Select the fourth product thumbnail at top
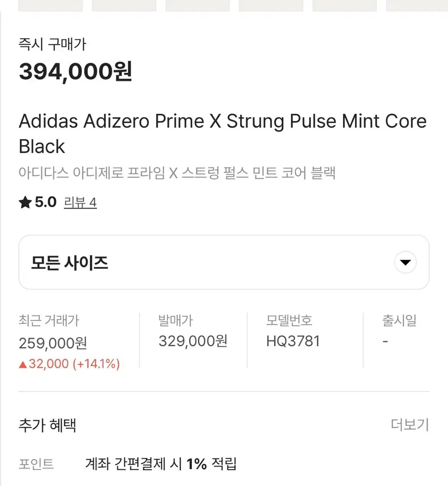This screenshot has height=486, width=448. [271, 6]
